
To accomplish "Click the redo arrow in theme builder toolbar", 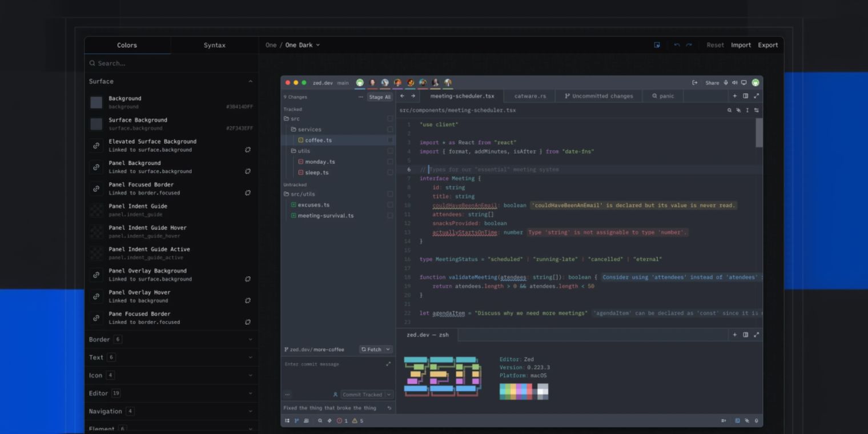I will 689,45.
